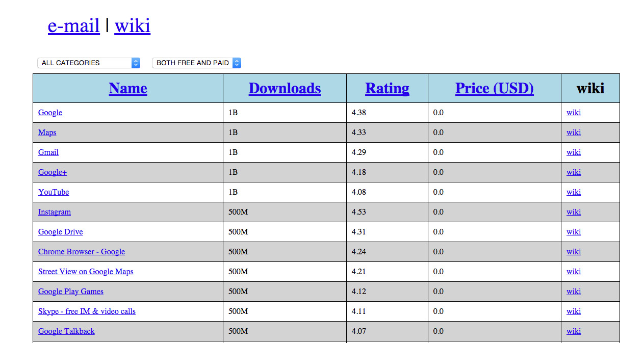Open the Google Drive app link
The width and height of the screenshot is (644, 343).
pos(60,232)
